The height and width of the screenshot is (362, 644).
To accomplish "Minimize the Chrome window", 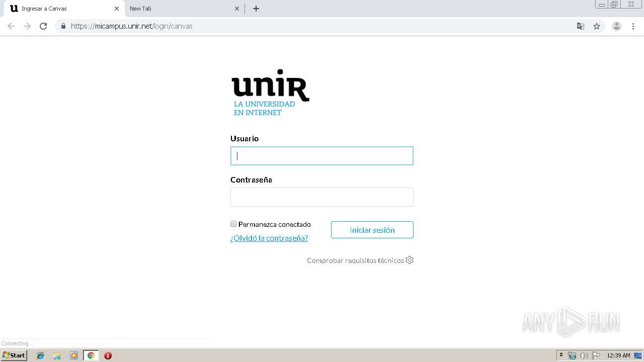I will (x=602, y=5).
